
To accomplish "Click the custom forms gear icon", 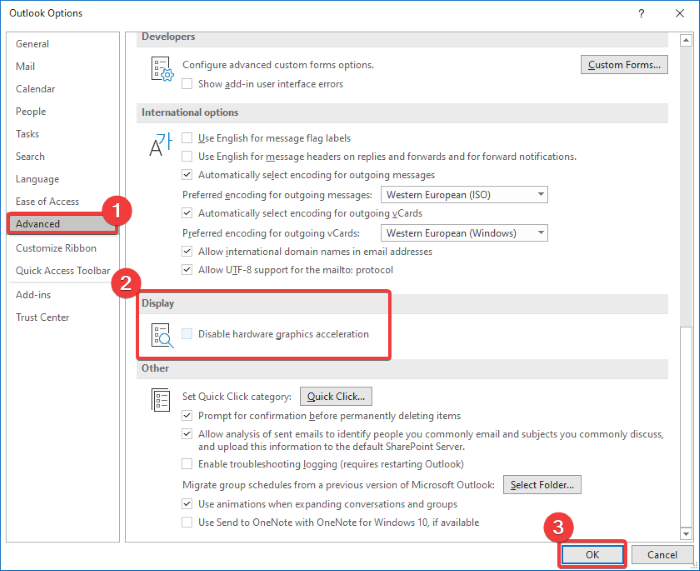I will click(x=162, y=69).
